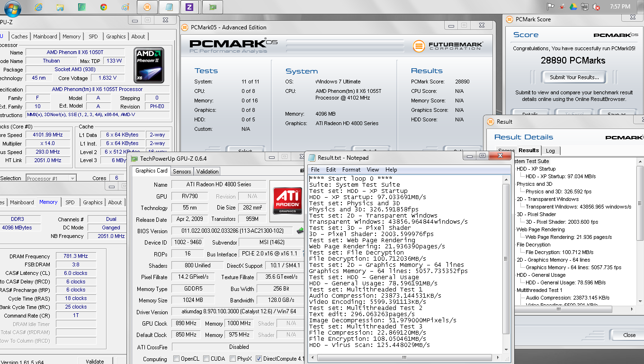Switch to the Validation tab in GPU-Z
This screenshot has height=364, width=644.
pos(207,172)
